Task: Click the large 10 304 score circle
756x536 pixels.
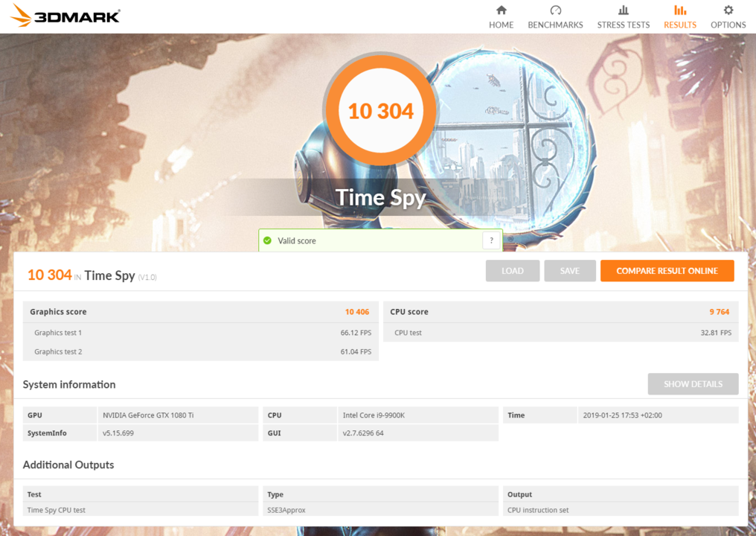Action: [x=381, y=111]
